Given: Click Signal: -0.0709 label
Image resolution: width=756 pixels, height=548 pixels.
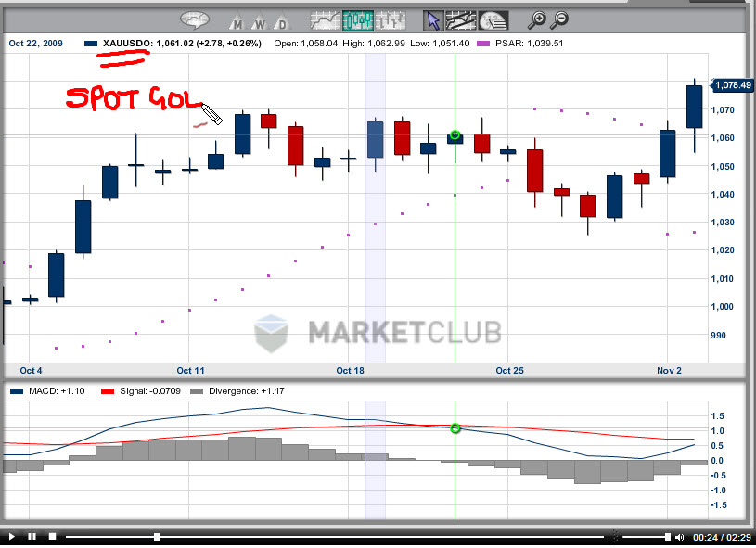Looking at the screenshot, I should tap(150, 391).
